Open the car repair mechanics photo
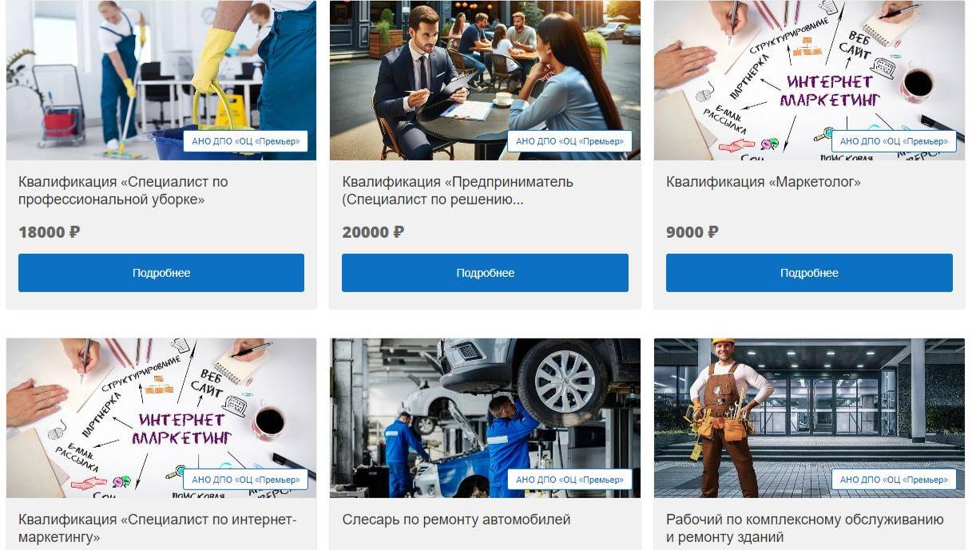 tap(485, 418)
